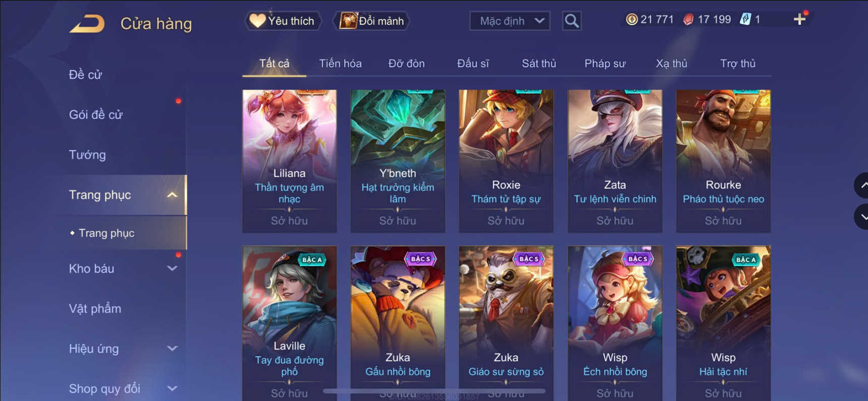The width and height of the screenshot is (868, 401).
Task: Open Yêu thích favorites with heart icon
Action: pos(283,21)
